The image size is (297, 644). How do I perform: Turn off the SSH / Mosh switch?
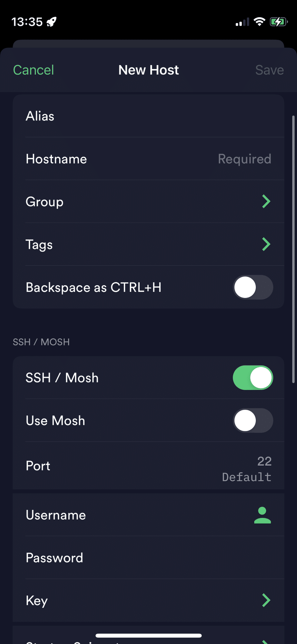coord(253,378)
